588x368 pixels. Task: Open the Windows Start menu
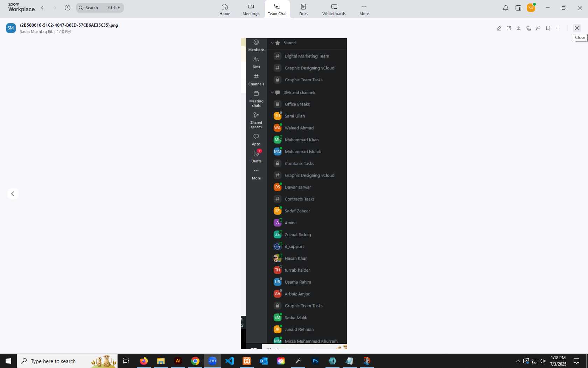[x=8, y=361]
